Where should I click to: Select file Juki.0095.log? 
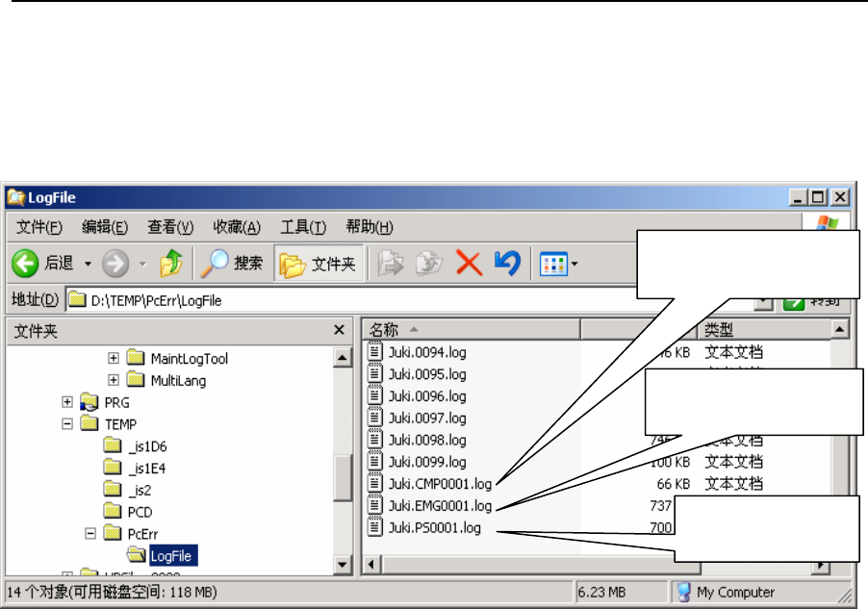427,375
